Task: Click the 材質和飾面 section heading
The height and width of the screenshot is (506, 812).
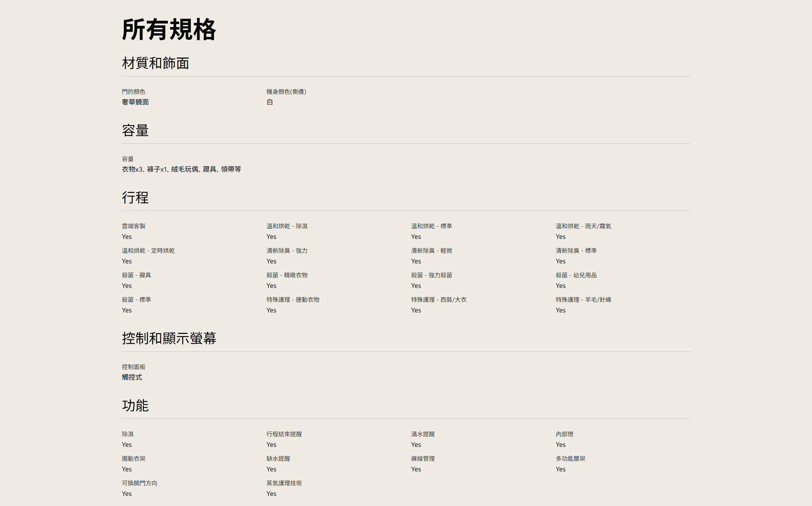Action: point(155,63)
